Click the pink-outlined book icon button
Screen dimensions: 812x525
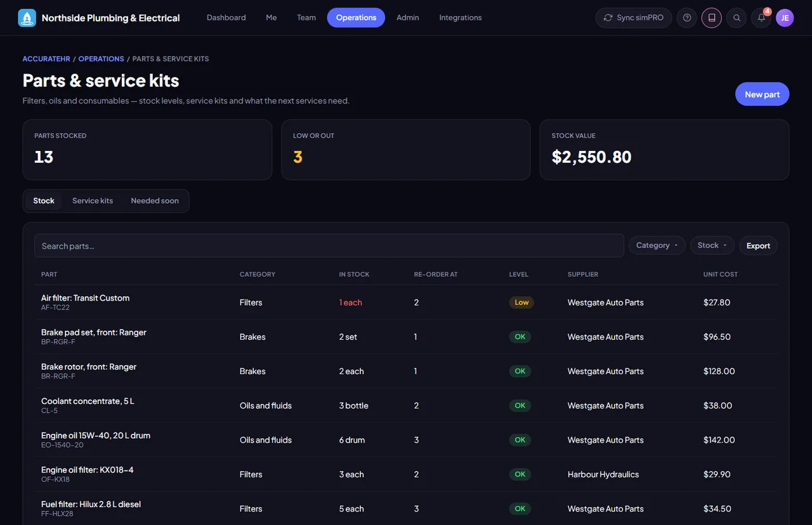point(712,18)
